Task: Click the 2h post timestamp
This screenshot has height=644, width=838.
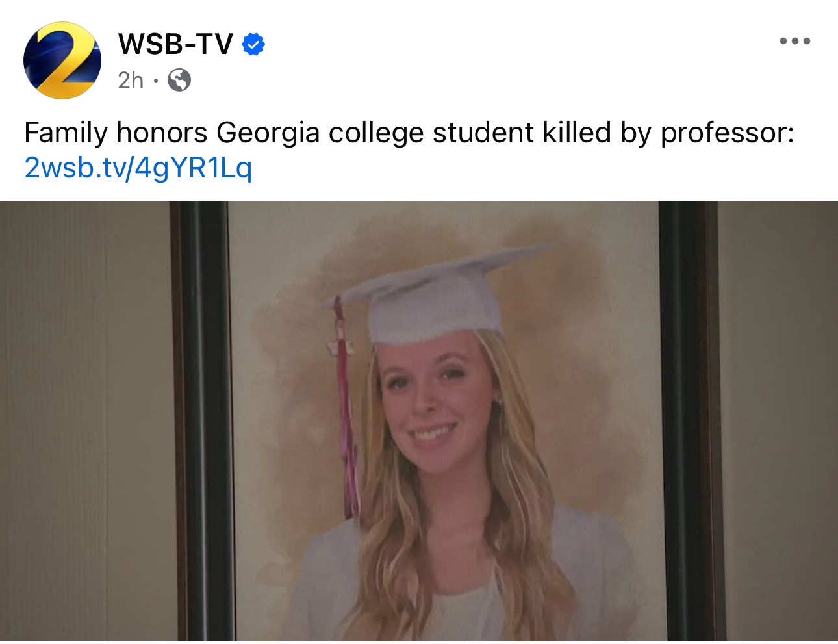Action: click(x=131, y=81)
